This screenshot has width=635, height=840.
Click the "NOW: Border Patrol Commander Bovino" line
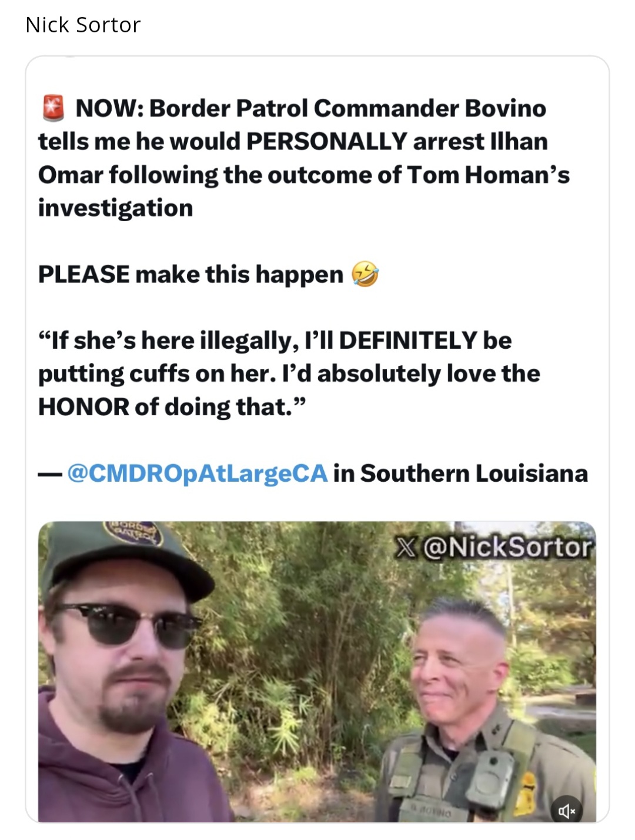point(310,108)
